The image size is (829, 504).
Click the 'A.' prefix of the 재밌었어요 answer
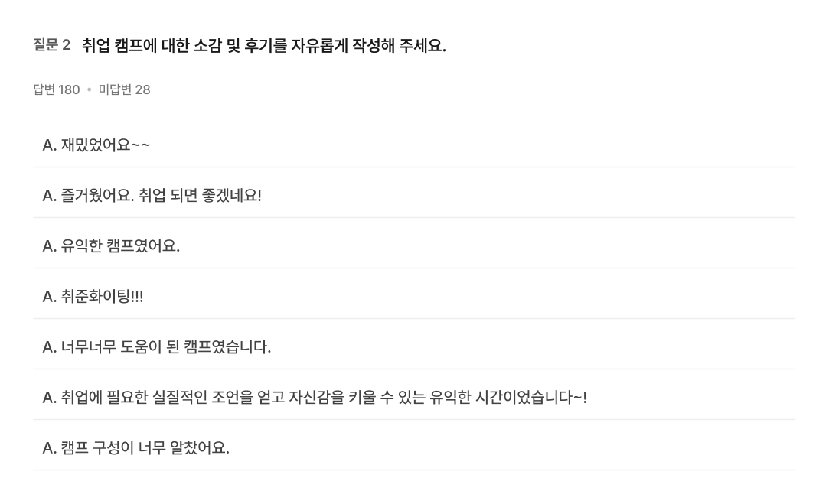coord(50,145)
